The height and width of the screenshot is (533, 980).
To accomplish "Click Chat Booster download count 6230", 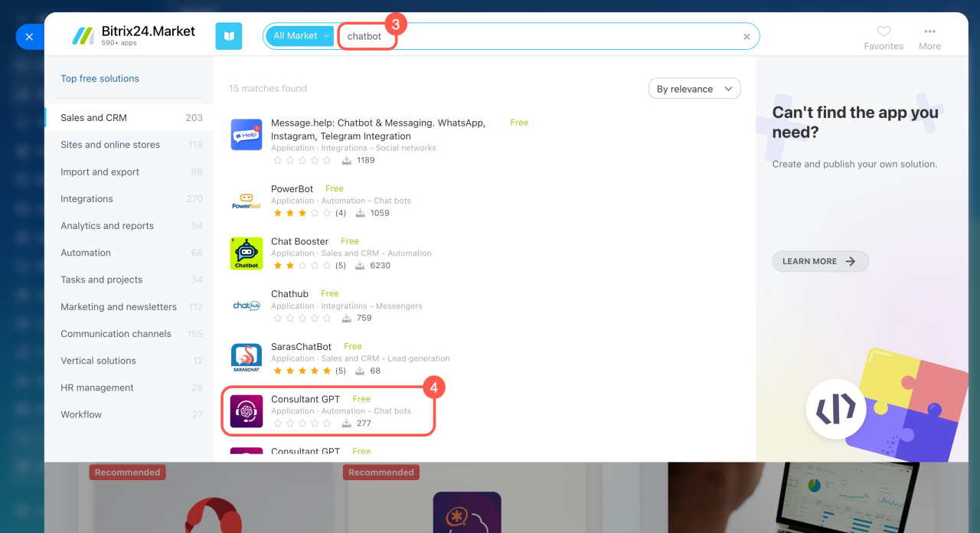I will 372,266.
